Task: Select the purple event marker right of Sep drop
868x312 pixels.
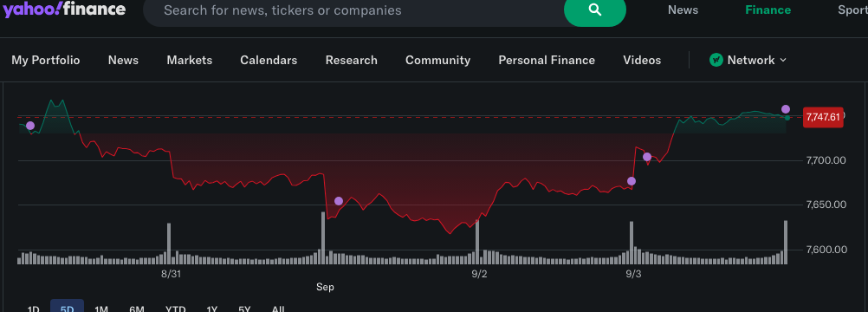Action: coord(339,200)
